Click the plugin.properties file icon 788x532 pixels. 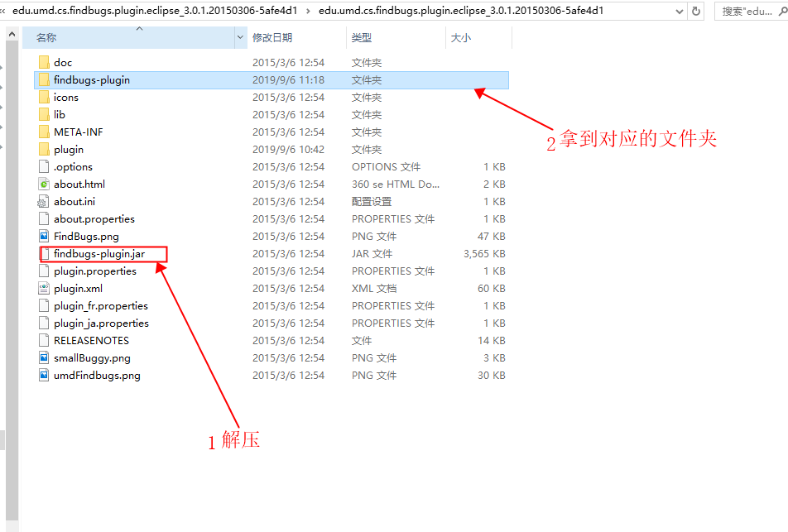point(44,271)
